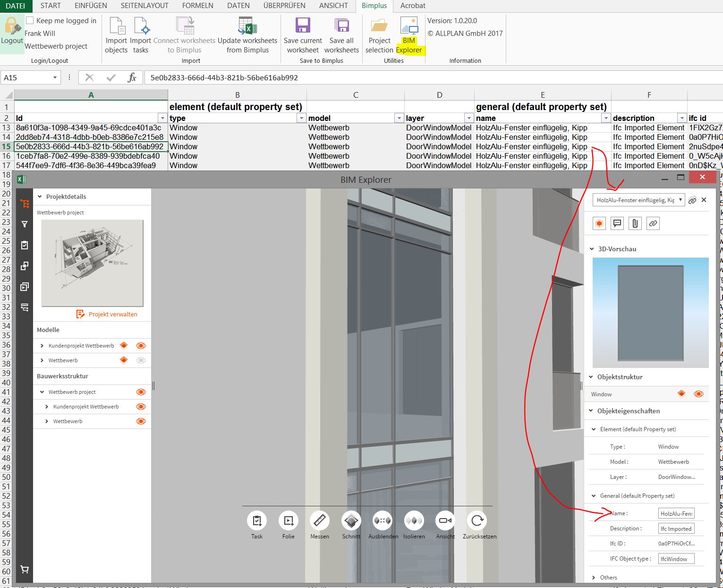This screenshot has width=723, height=588.
Task: Activate the Schnitt section tool
Action: [x=351, y=520]
